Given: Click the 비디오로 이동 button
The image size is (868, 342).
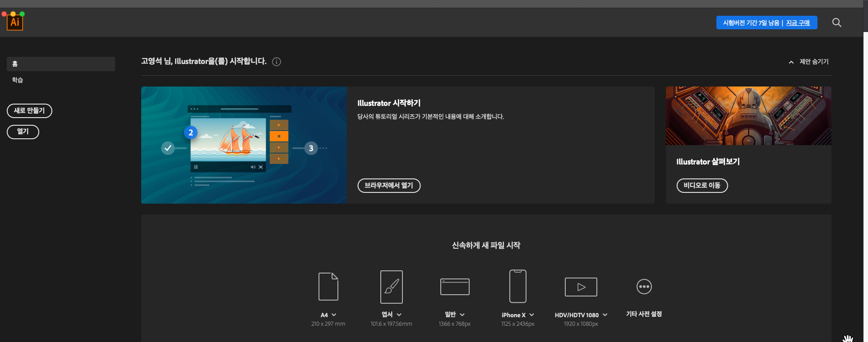Looking at the screenshot, I should [702, 186].
